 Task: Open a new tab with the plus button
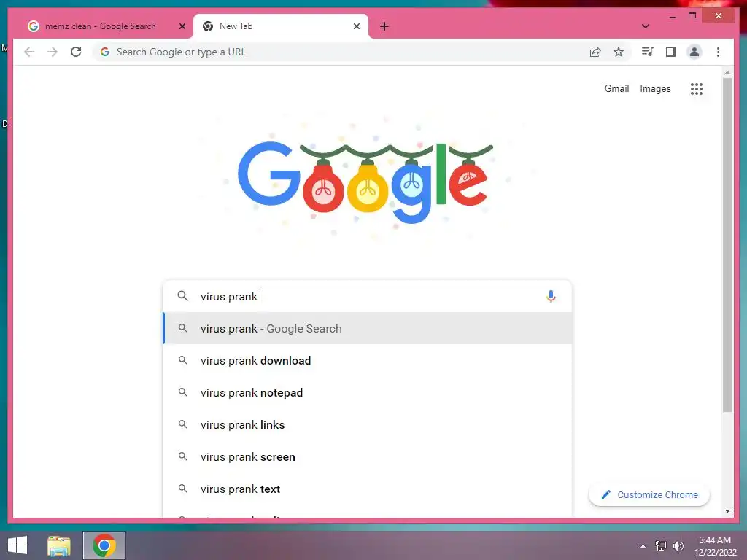coord(384,26)
